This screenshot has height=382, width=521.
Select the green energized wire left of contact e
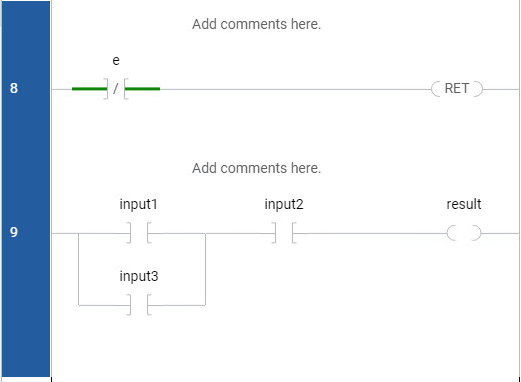pos(89,89)
